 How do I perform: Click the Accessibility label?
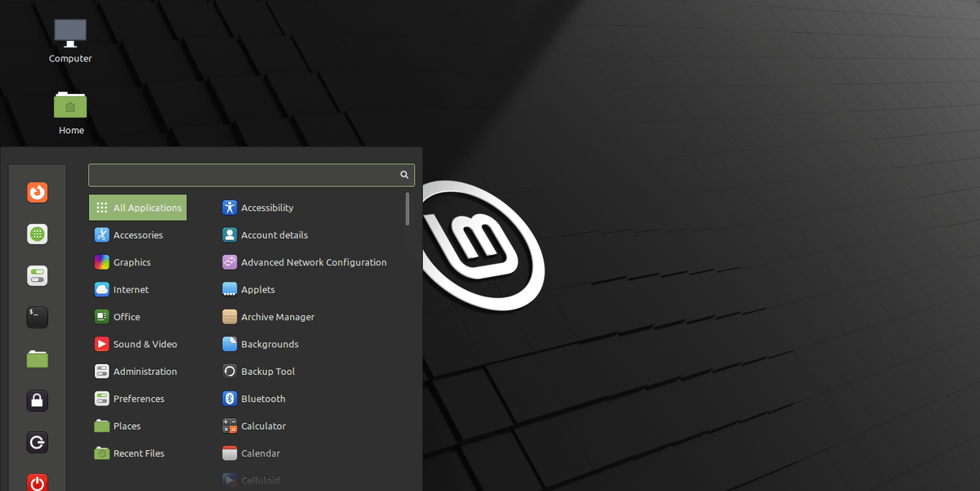coord(267,208)
